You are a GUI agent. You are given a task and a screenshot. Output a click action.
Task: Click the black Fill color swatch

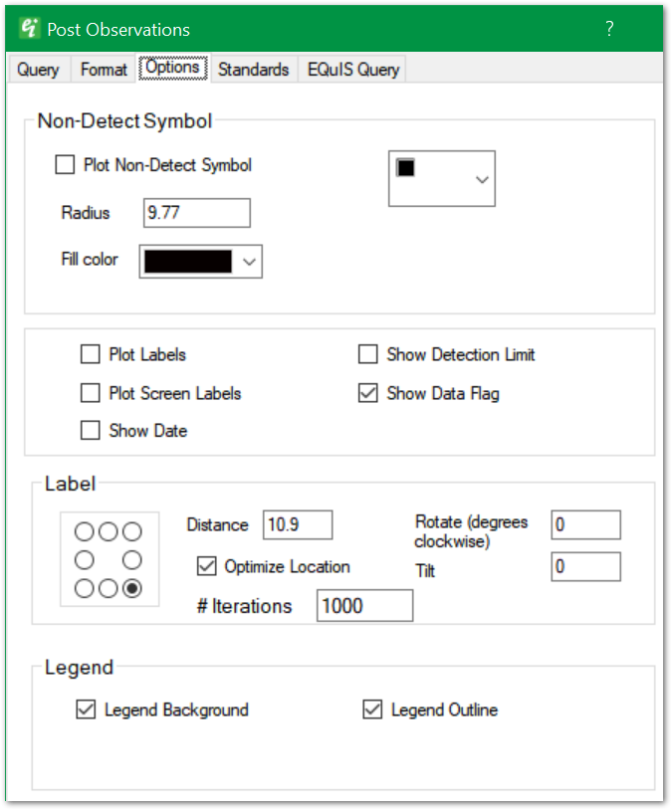click(188, 262)
